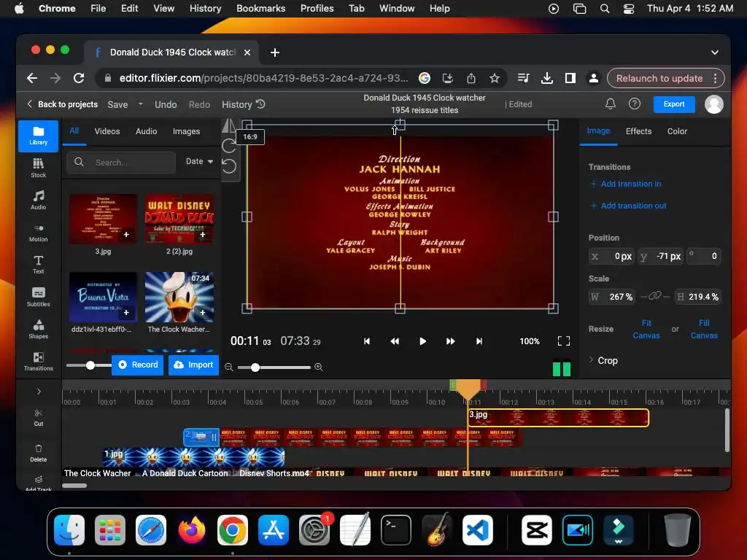Viewport: 747px width, 560px height.
Task: Add Buena Vista image with plus
Action: coord(126,312)
